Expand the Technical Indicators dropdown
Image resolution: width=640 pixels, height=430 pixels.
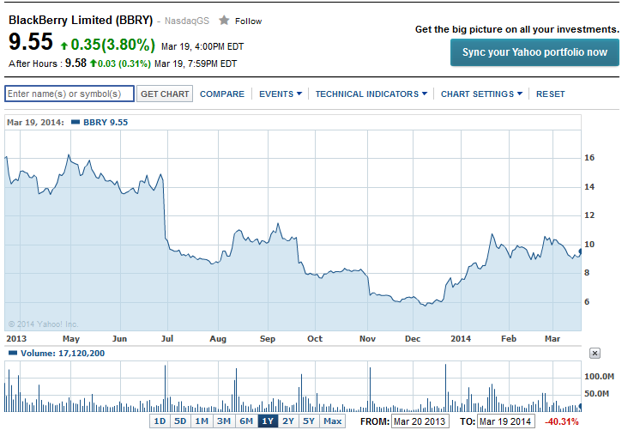pos(371,94)
